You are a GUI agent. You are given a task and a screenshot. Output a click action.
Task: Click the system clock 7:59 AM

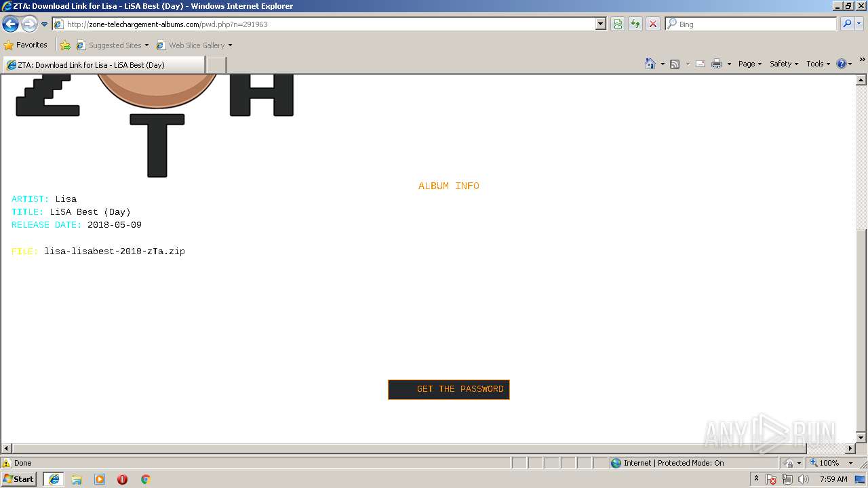[x=833, y=479]
